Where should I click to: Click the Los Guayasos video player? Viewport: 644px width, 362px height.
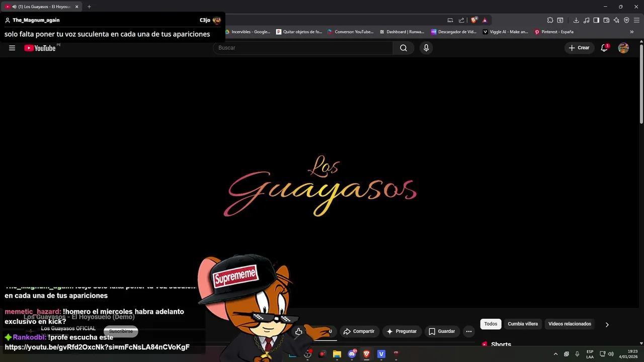click(320, 182)
